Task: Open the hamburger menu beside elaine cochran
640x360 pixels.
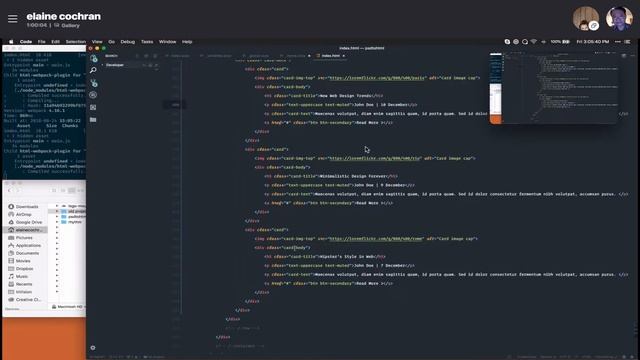Action: (13, 19)
